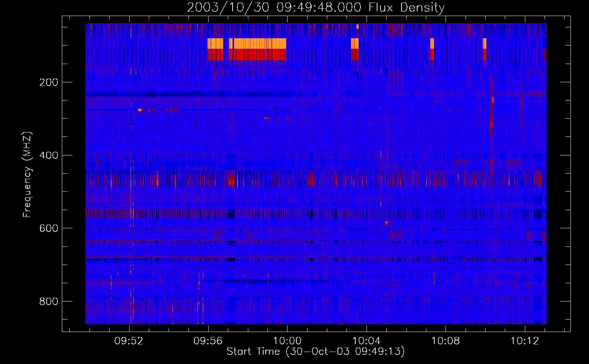Click the 10:08 time tick label
This screenshot has width=589, height=364.
pyautogui.click(x=446, y=341)
